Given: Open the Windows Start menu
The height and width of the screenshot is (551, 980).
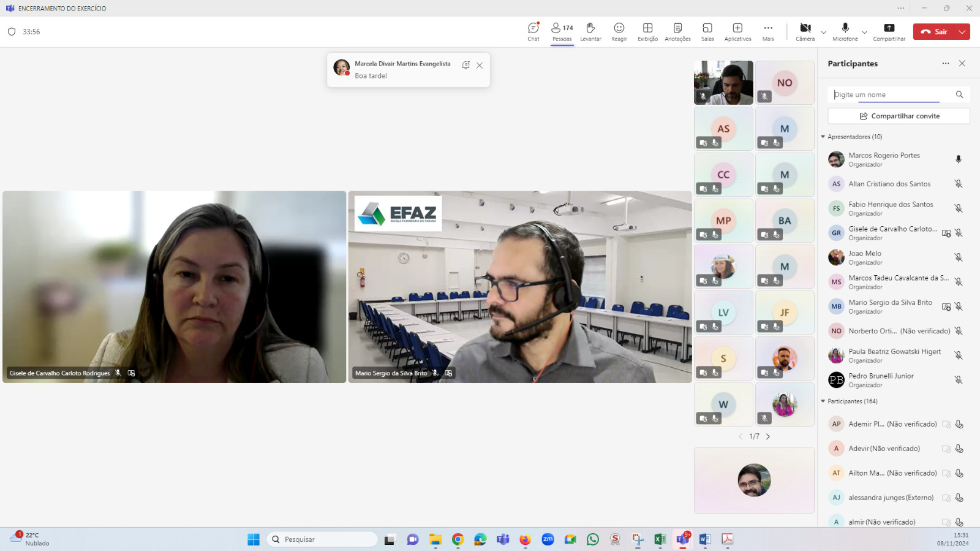Looking at the screenshot, I should point(254,539).
